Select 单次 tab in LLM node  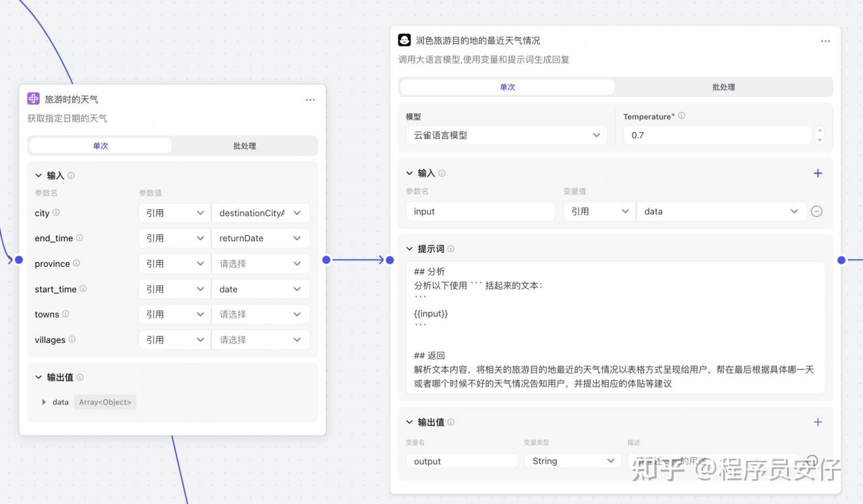point(507,87)
